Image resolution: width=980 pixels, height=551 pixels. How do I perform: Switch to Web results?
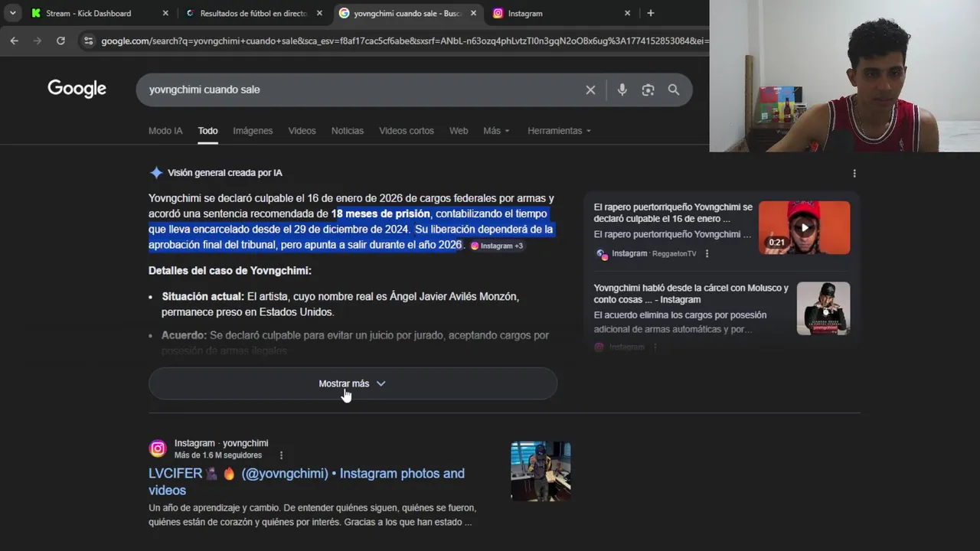[x=459, y=131]
